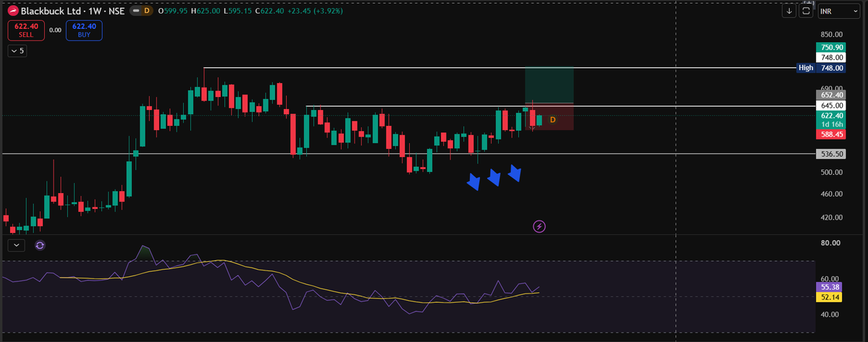
Task: Click the down-arrow button beside the fullscreen icon
Action: point(788,11)
